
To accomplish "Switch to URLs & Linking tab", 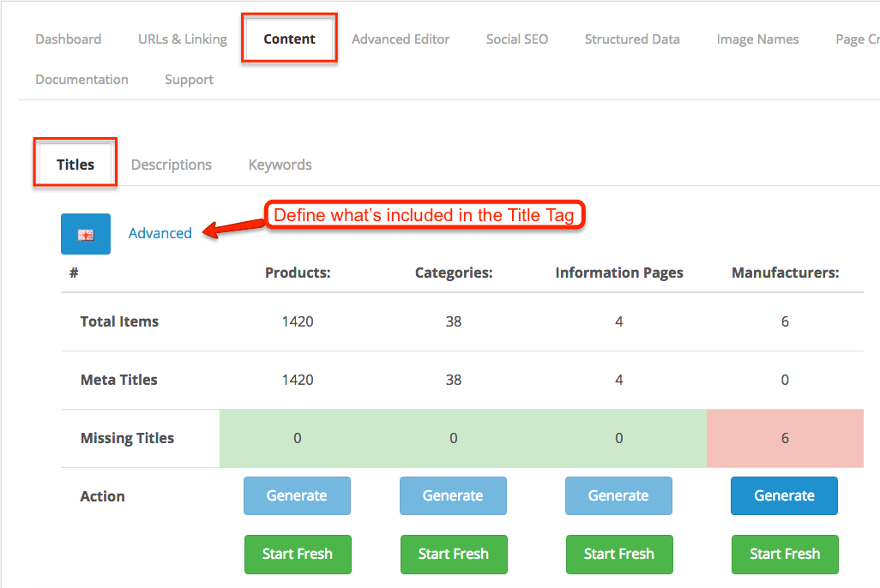I will (x=183, y=39).
